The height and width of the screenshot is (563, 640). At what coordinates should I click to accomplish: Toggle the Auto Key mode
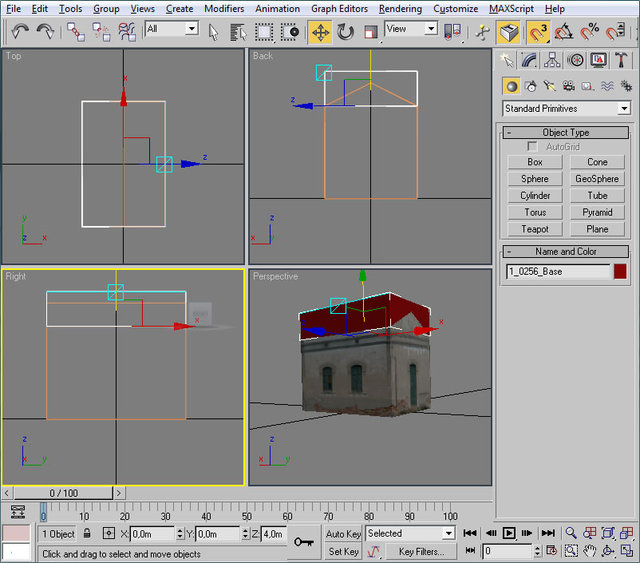pyautogui.click(x=343, y=534)
